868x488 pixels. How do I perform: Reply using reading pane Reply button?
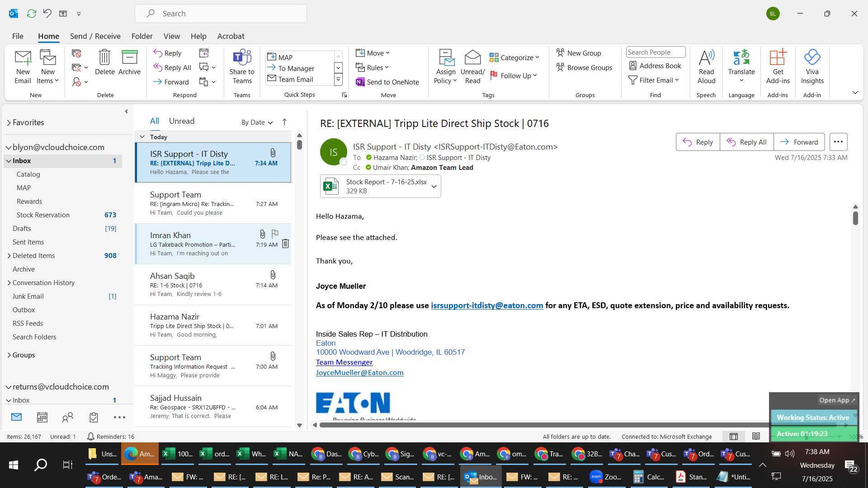698,142
